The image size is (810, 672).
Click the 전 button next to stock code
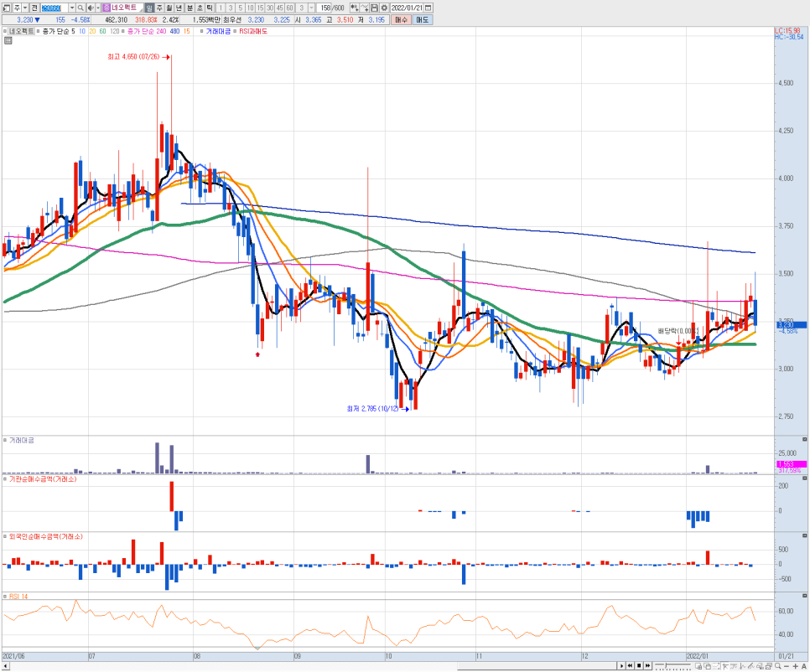[x=34, y=8]
